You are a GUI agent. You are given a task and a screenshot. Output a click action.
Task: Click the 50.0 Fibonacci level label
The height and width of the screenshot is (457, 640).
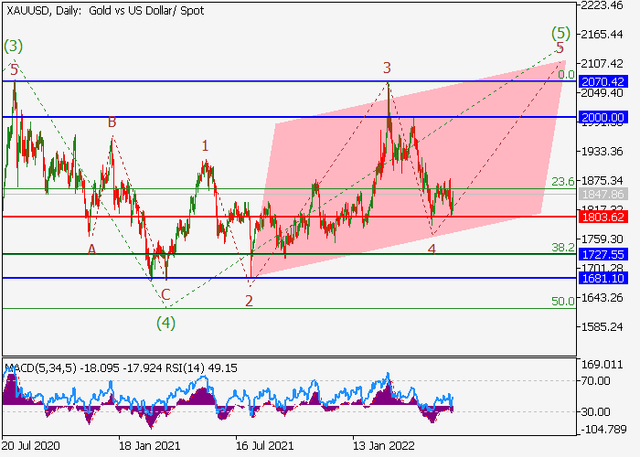tap(562, 301)
